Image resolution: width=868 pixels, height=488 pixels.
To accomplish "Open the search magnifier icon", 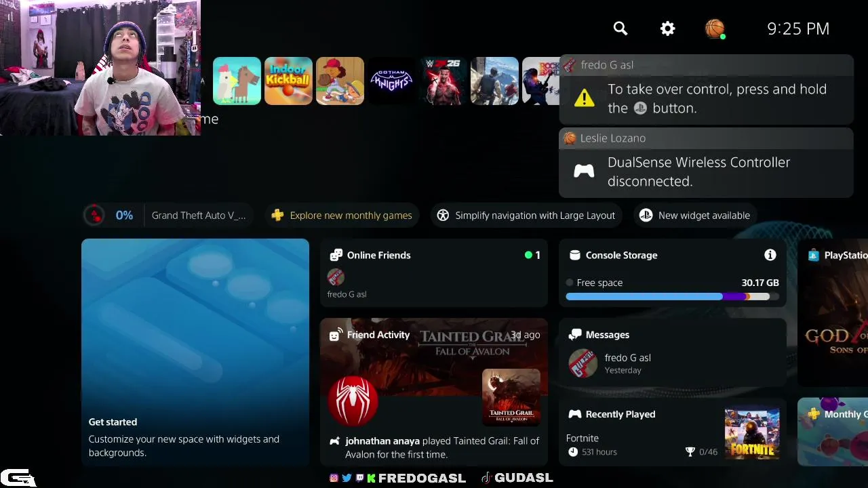I will [620, 28].
